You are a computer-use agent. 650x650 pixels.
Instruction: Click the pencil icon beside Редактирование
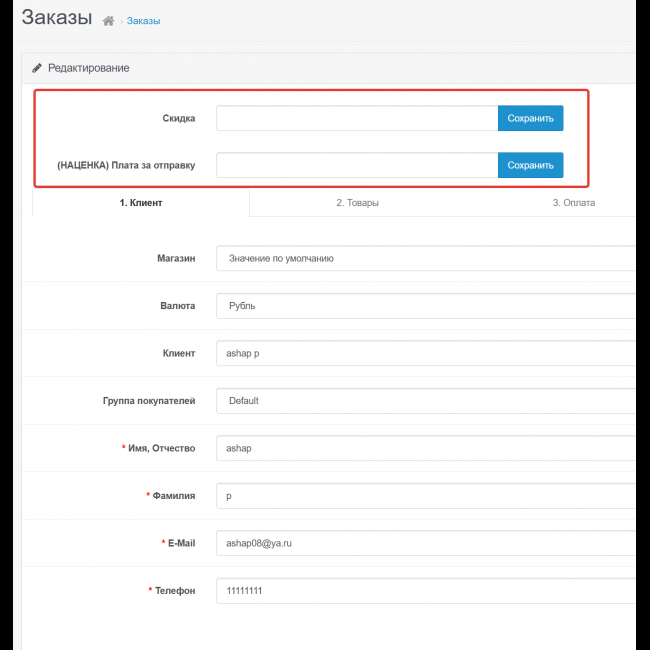pos(37,68)
